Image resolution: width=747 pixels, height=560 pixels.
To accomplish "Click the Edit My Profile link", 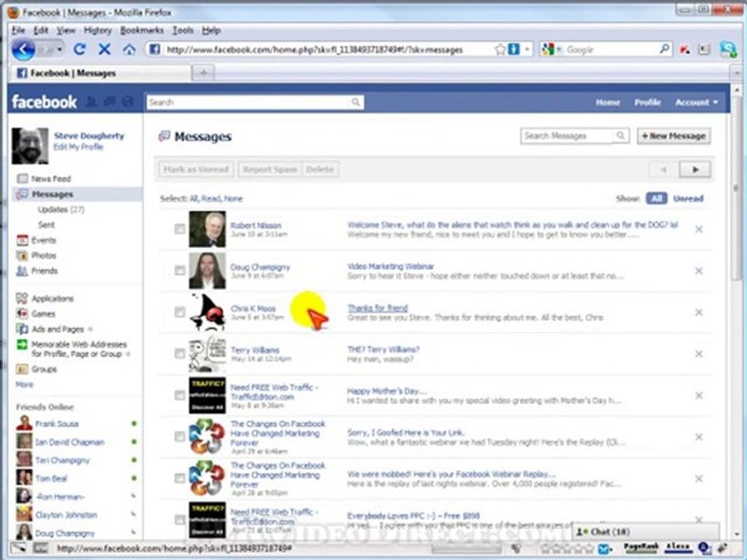I will point(78,147).
